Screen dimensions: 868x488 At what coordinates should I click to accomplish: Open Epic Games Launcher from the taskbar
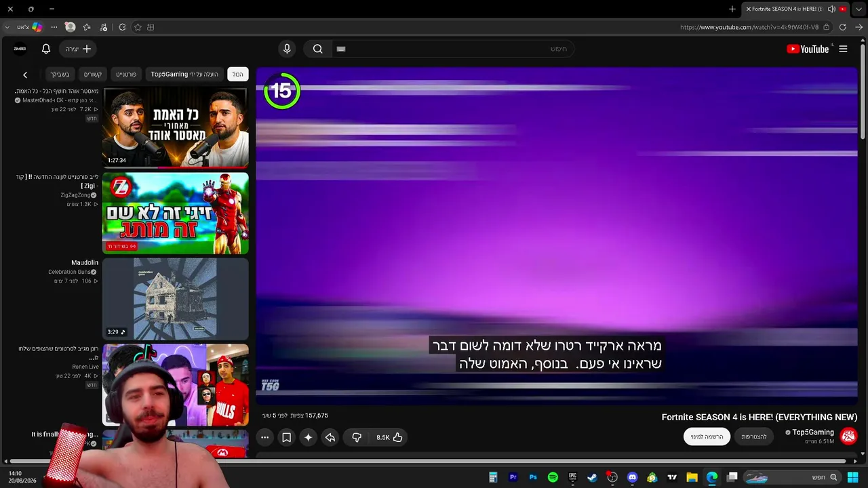[573, 477]
